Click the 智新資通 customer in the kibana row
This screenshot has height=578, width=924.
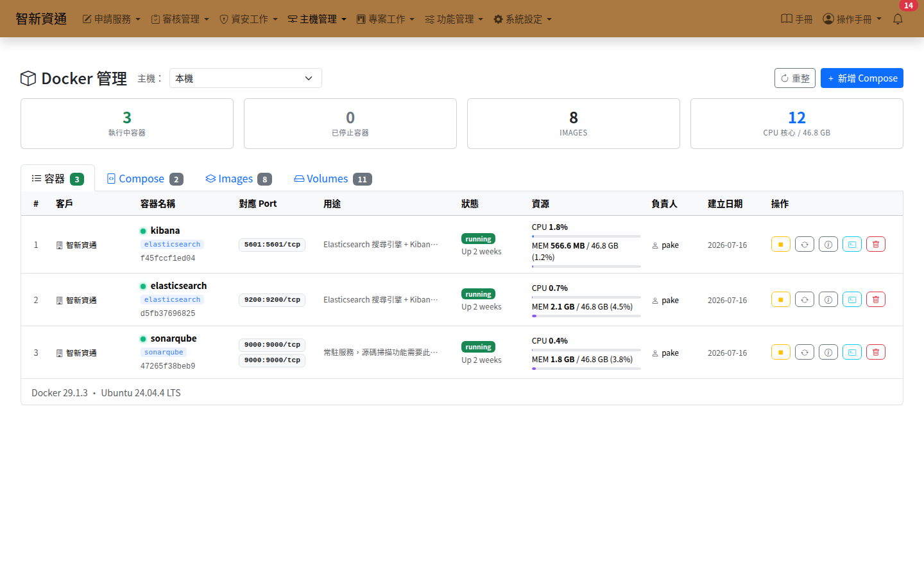pyautogui.click(x=76, y=245)
